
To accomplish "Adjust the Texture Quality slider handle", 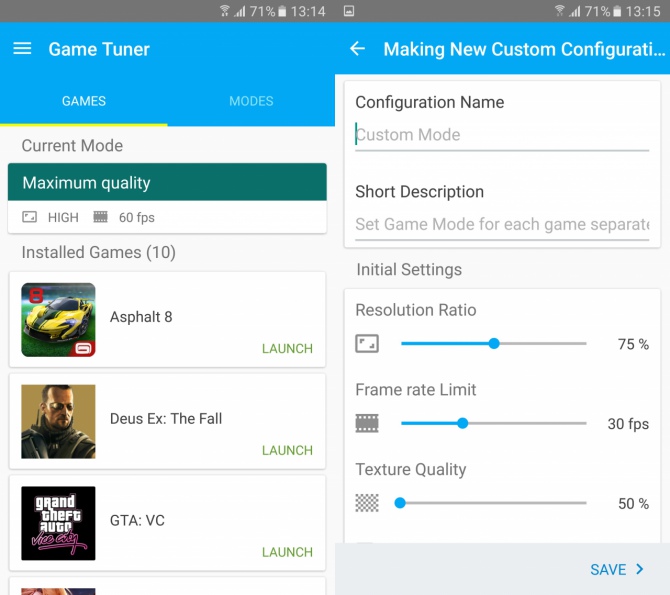I will [400, 503].
